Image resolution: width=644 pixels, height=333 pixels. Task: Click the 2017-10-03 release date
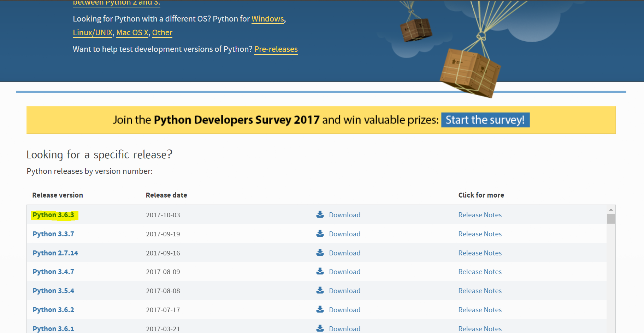click(163, 215)
